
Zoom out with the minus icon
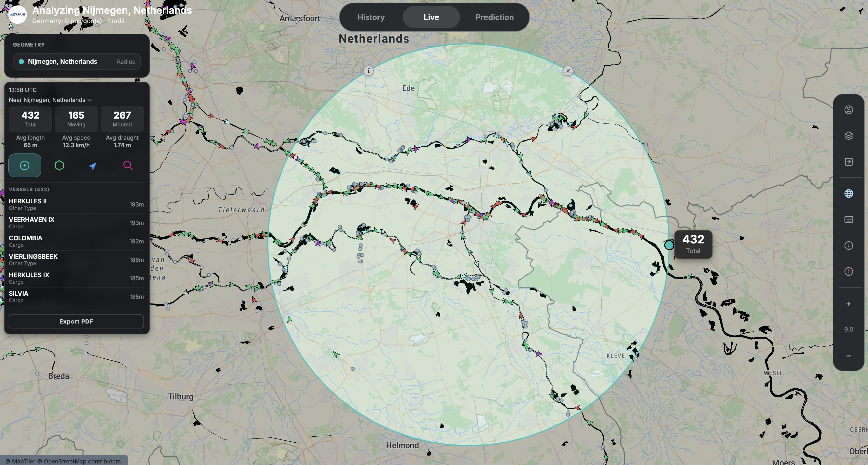pyautogui.click(x=849, y=356)
